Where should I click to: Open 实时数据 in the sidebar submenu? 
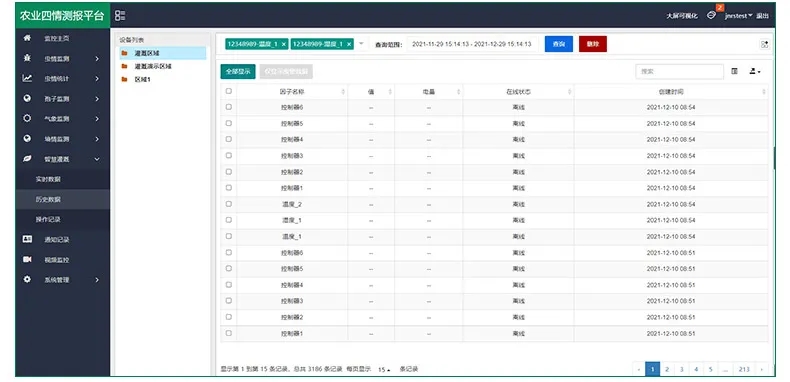(x=48, y=179)
